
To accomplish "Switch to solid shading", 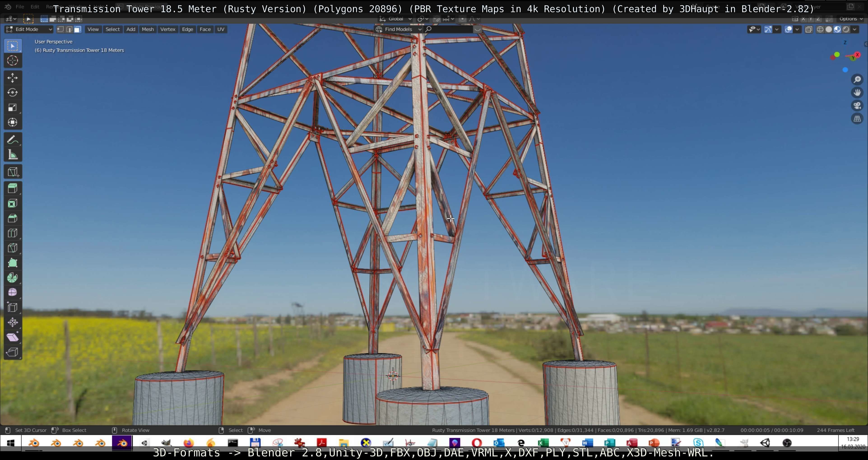I will pos(829,29).
